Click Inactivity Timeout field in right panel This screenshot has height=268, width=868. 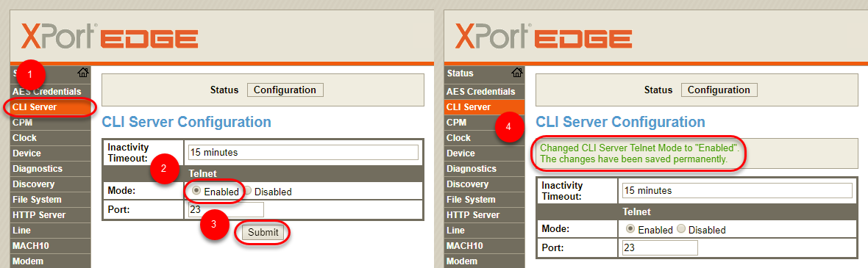click(x=737, y=191)
